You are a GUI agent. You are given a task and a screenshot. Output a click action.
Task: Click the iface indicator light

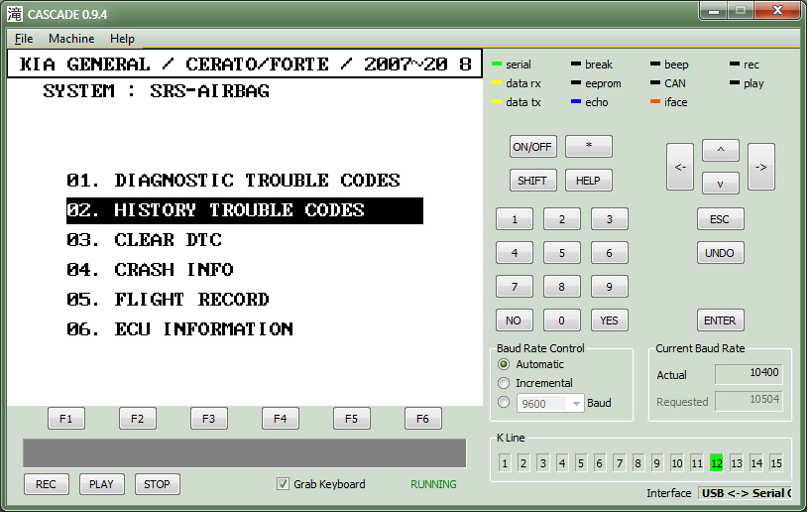pyautogui.click(x=655, y=102)
